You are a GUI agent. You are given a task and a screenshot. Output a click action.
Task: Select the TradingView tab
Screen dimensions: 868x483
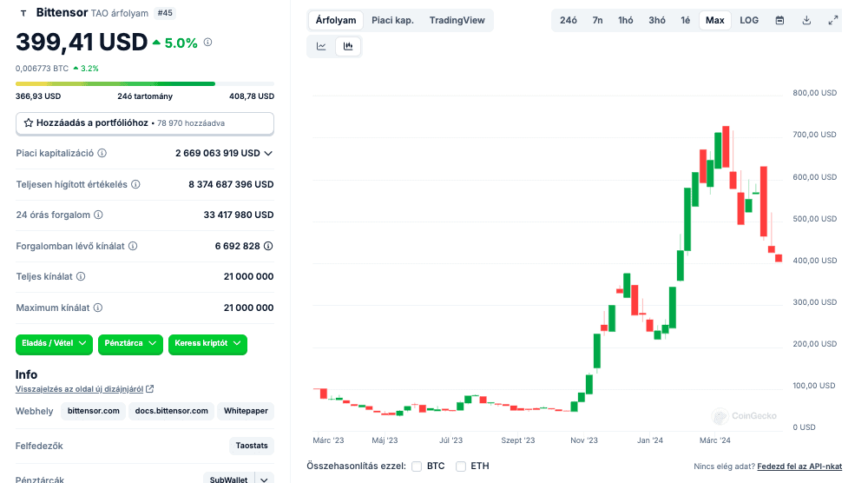[x=457, y=21]
